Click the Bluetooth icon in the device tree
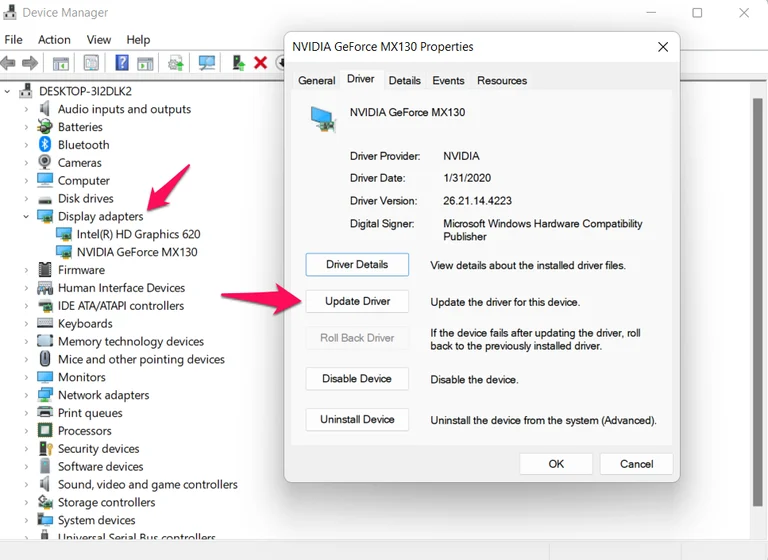Screen dimensions: 768x560 pyautogui.click(x=45, y=145)
